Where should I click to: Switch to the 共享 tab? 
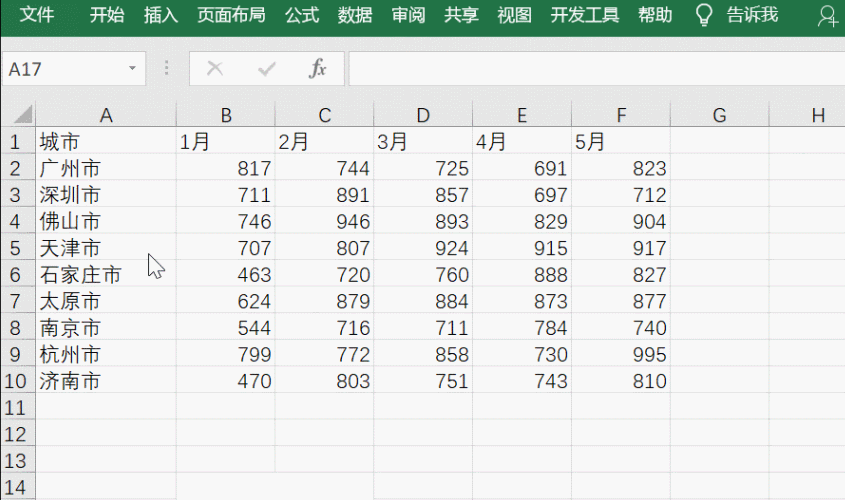461,15
